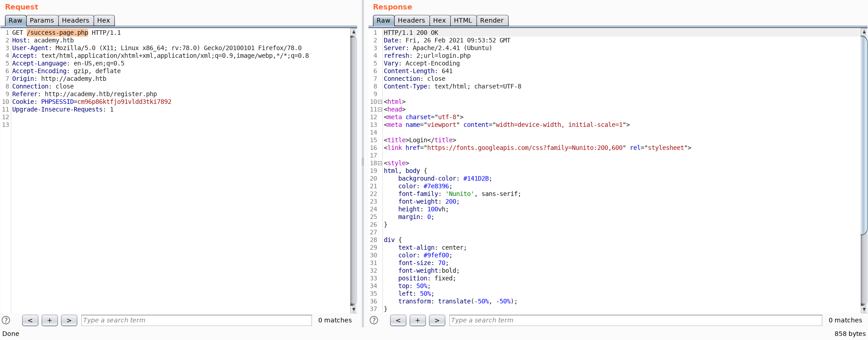Viewport: 868px width, 340px height.
Task: Click Response scrollbar up arrow
Action: [x=864, y=32]
